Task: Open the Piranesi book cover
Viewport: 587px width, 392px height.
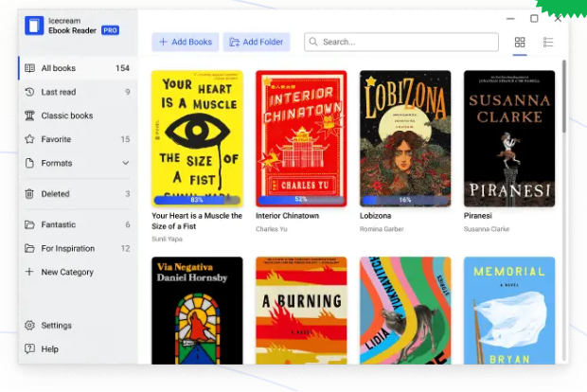Action: click(509, 138)
